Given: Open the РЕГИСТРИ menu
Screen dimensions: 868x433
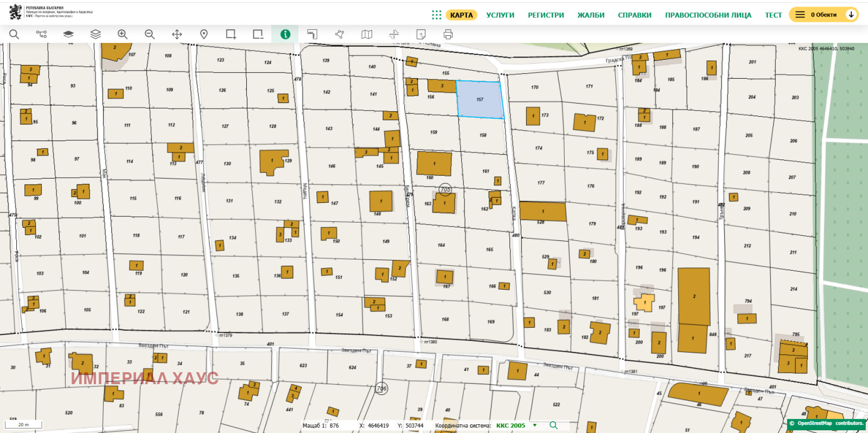Looking at the screenshot, I should (546, 15).
